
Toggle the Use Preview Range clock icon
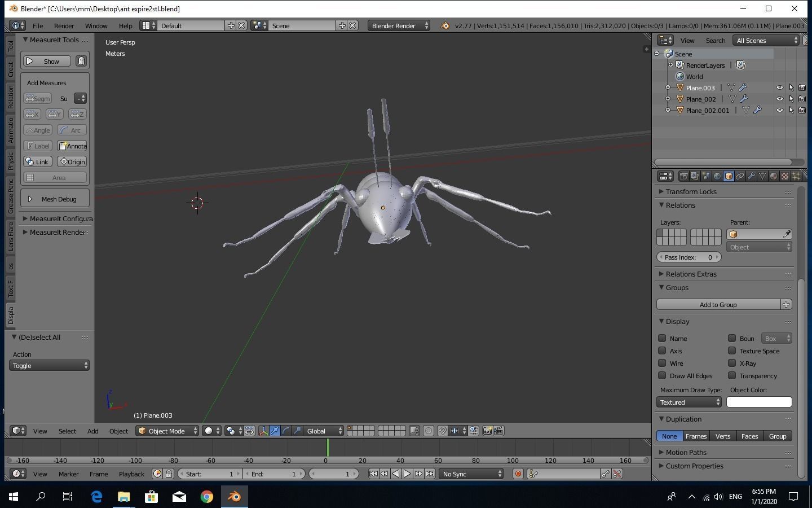click(x=157, y=474)
